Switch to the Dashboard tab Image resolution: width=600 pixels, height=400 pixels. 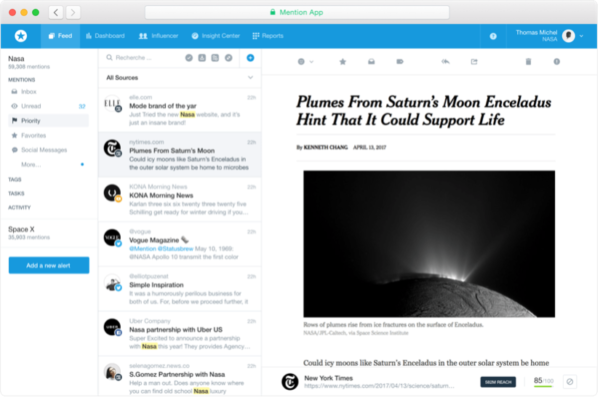click(106, 36)
